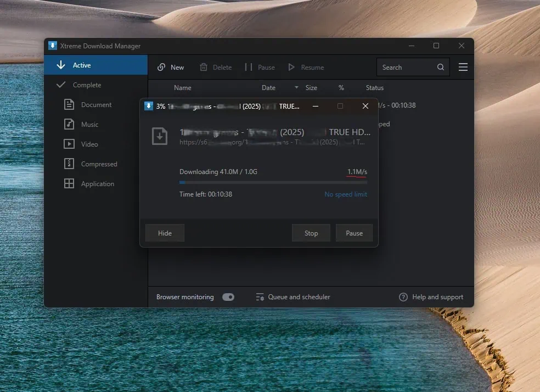Click the Delete toolbar label
Viewport: 540px width, 392px height.
tap(222, 68)
